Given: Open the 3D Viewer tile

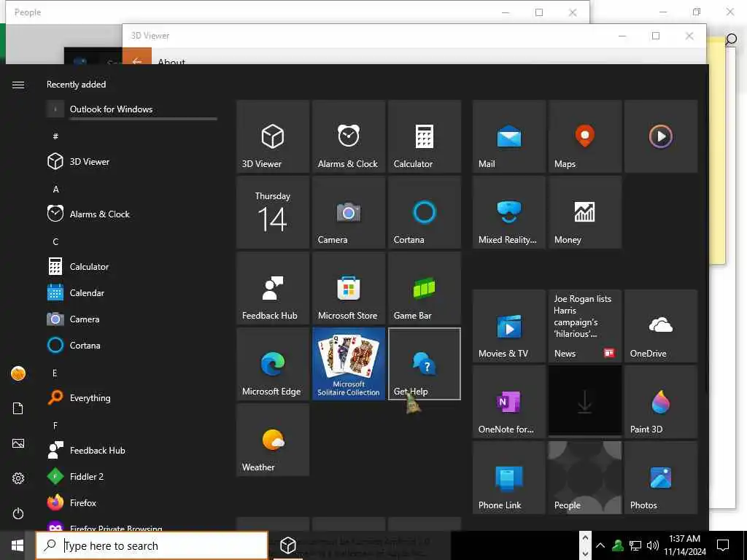Looking at the screenshot, I should pyautogui.click(x=273, y=136).
